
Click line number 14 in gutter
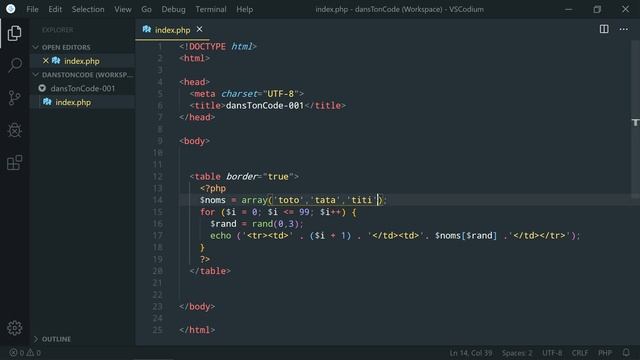tap(158, 200)
